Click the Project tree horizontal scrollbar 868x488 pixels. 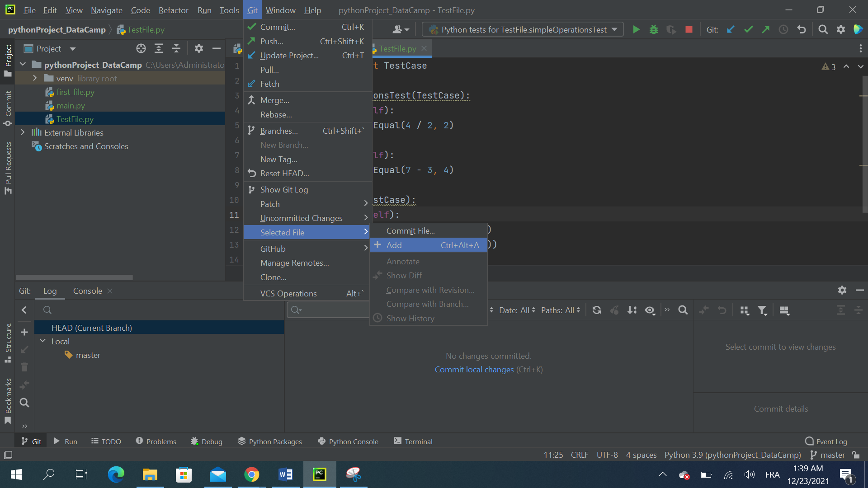click(x=74, y=277)
